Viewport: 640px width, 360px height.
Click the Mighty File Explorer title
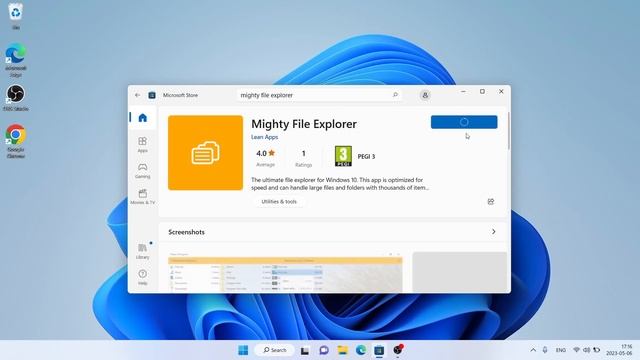304,124
